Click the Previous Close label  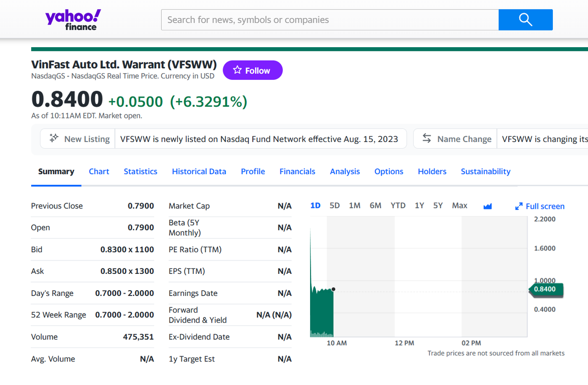pyautogui.click(x=57, y=206)
